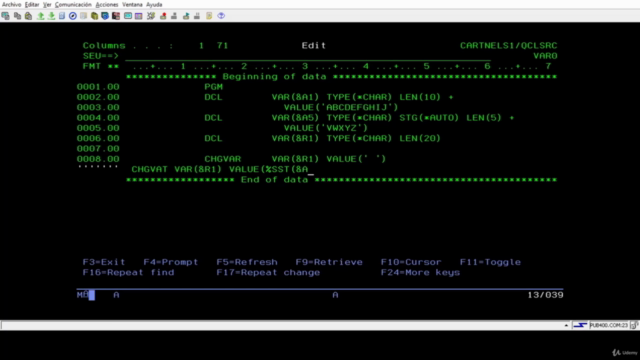The image size is (640, 360).
Task: Open the Editar menu
Action: (32, 4)
